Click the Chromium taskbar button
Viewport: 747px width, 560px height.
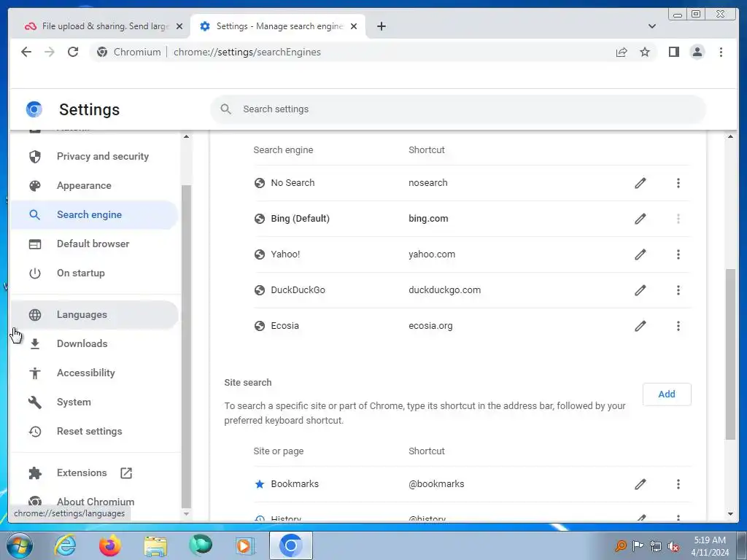pyautogui.click(x=291, y=545)
